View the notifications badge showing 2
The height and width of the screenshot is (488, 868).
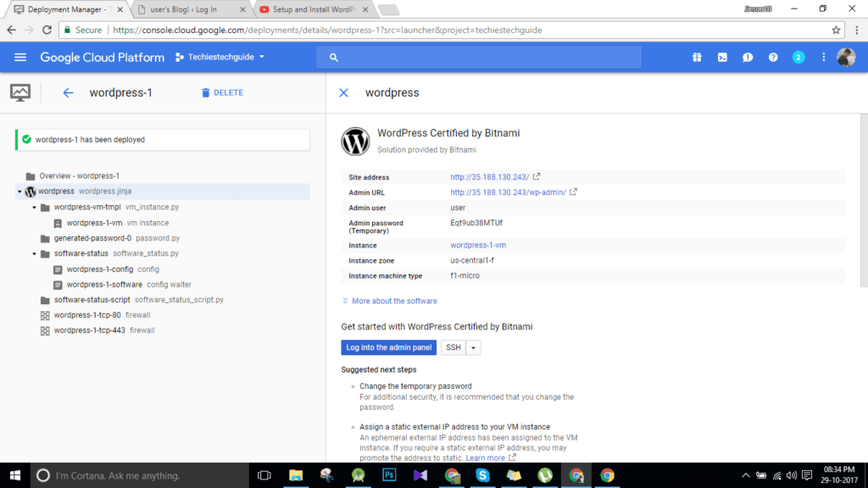point(798,57)
